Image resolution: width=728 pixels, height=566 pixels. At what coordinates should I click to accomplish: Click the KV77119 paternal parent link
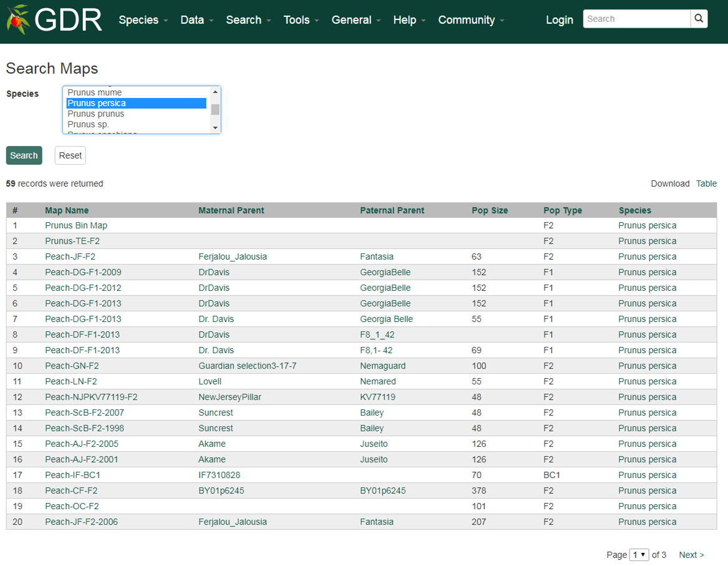[377, 397]
